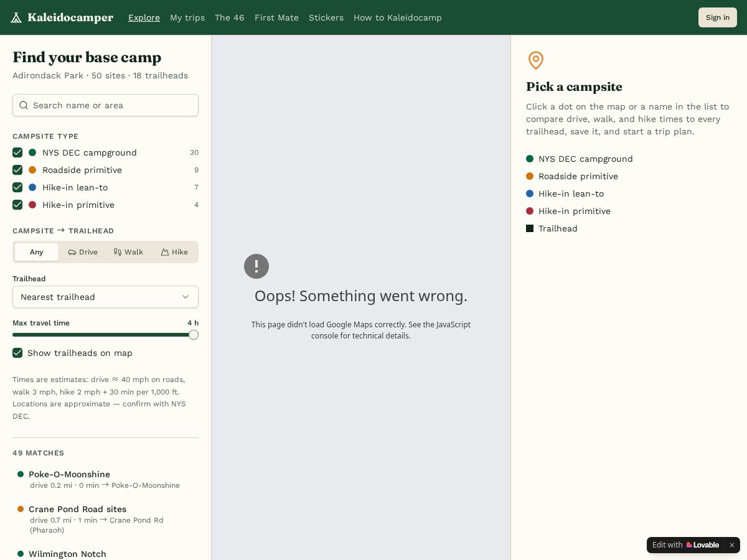Close the Edit with Lovable badge
The image size is (747, 560).
click(x=732, y=545)
